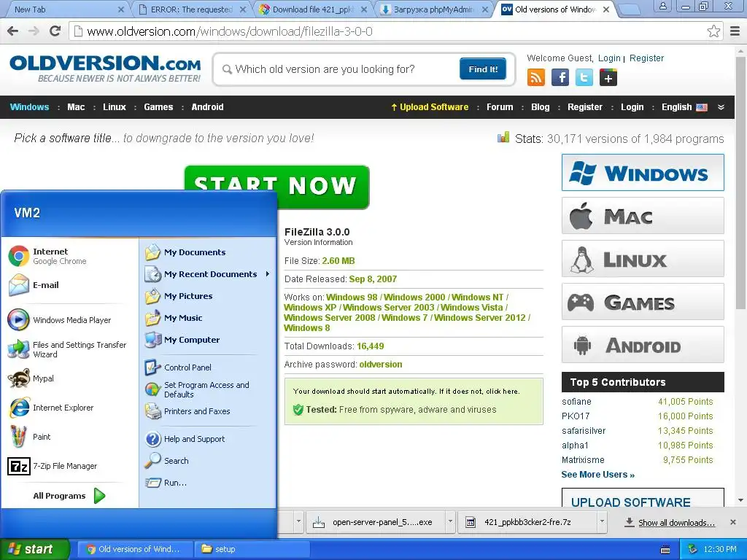The width and height of the screenshot is (747, 560).
Task: Select the Mac platform tile
Action: tap(643, 216)
